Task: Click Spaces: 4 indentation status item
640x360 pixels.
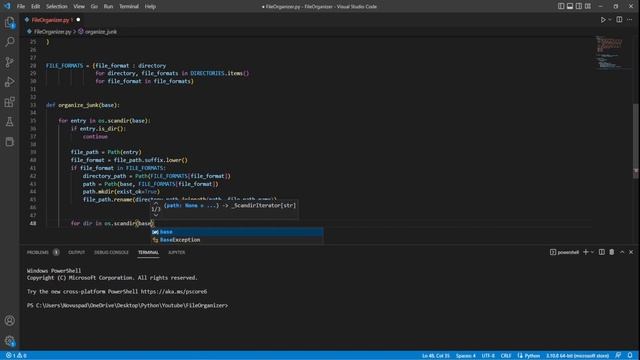Action: pyautogui.click(x=465, y=356)
